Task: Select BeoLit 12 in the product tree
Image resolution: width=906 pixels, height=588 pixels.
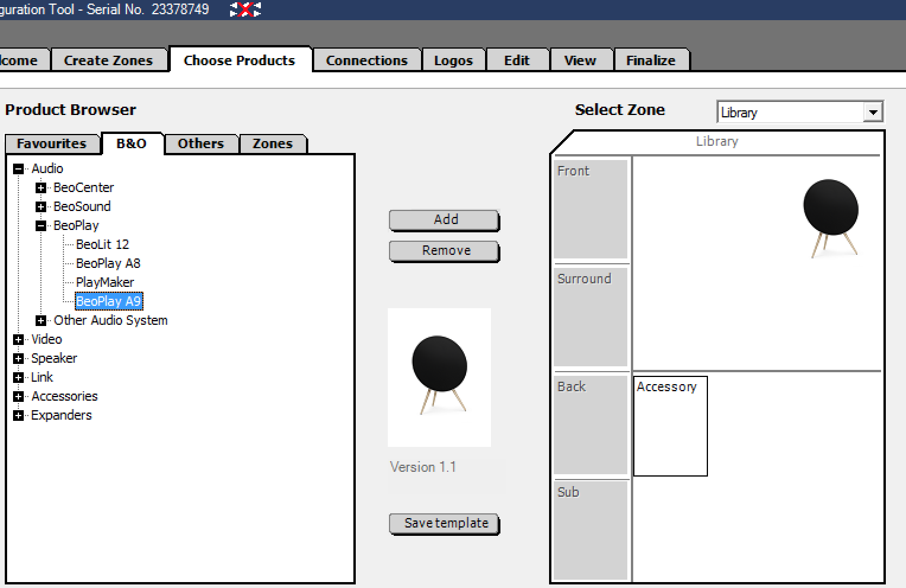Action: coord(103,244)
